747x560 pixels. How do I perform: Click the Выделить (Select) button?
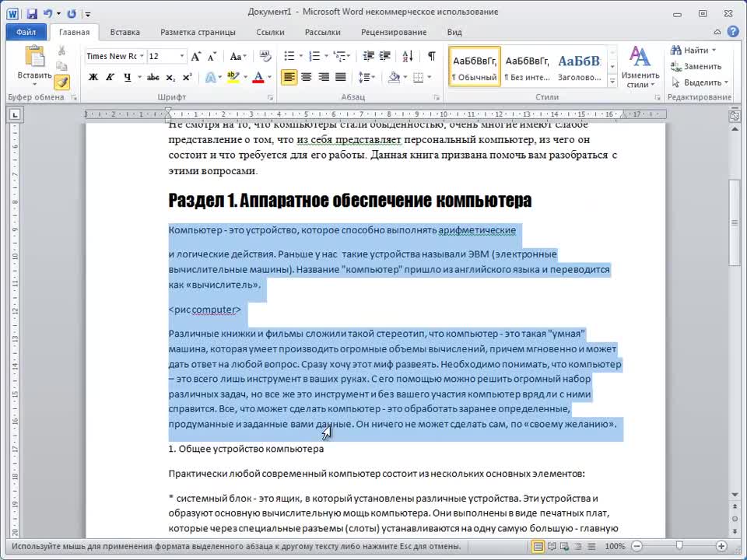(700, 83)
